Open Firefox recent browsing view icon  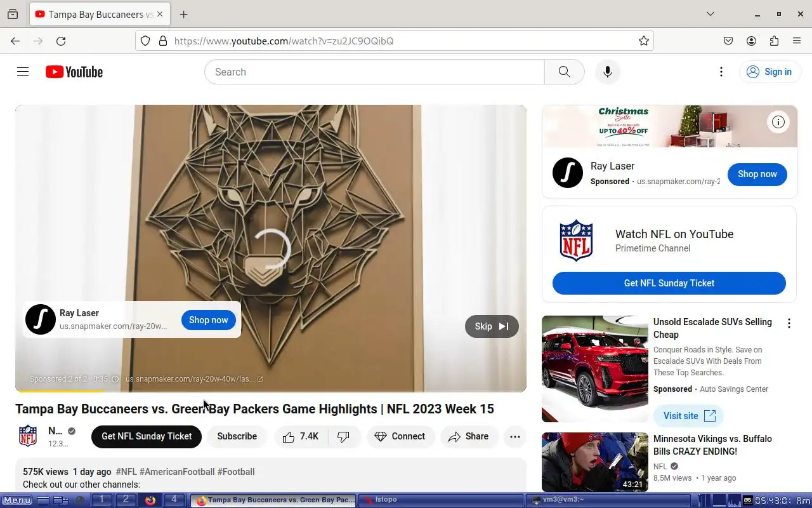13,14
